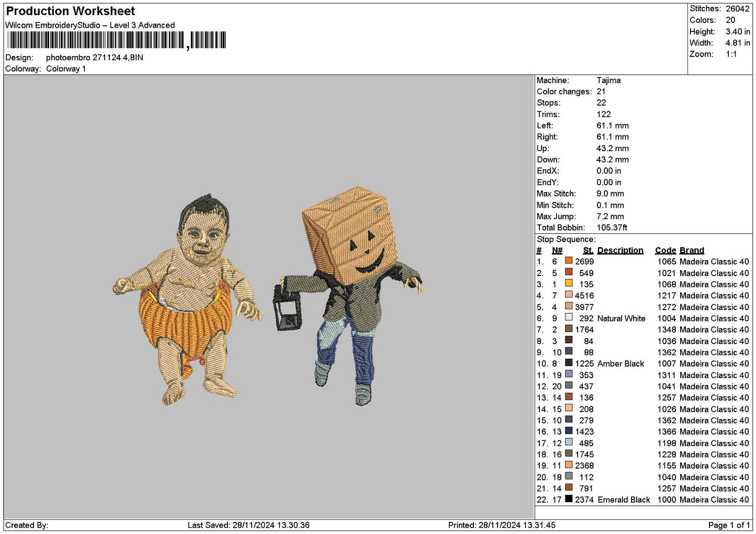756x534 pixels.
Task: Click the 'N#' column header
Action: (557, 251)
